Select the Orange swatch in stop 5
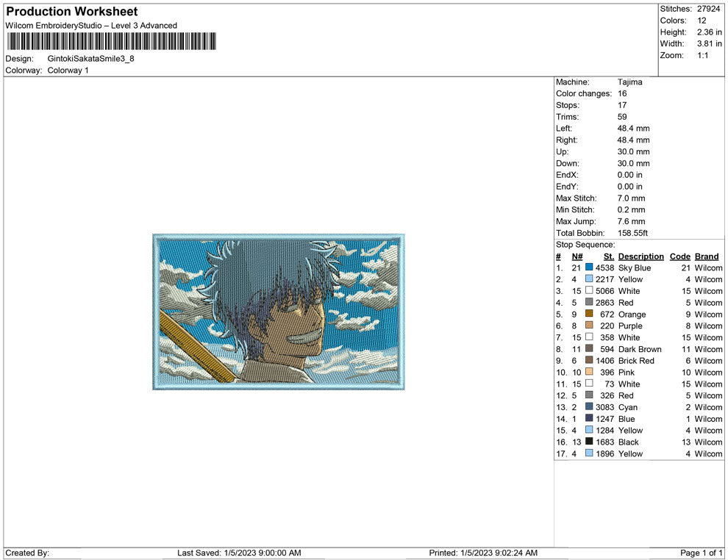 589,314
